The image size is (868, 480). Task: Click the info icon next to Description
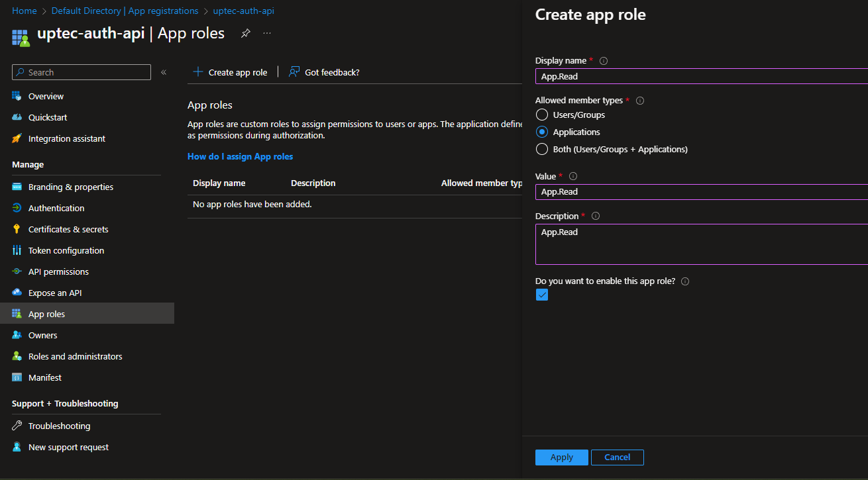(596, 216)
